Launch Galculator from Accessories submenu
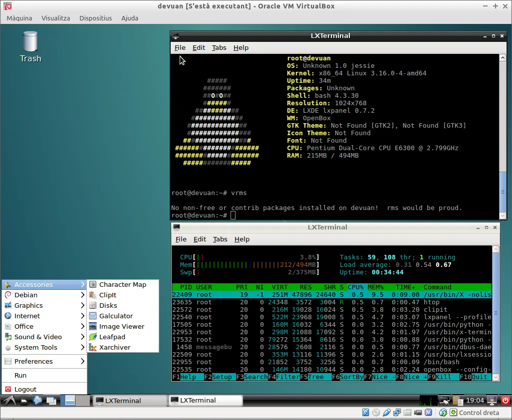The height and width of the screenshot is (420, 512). pyautogui.click(x=123, y=316)
